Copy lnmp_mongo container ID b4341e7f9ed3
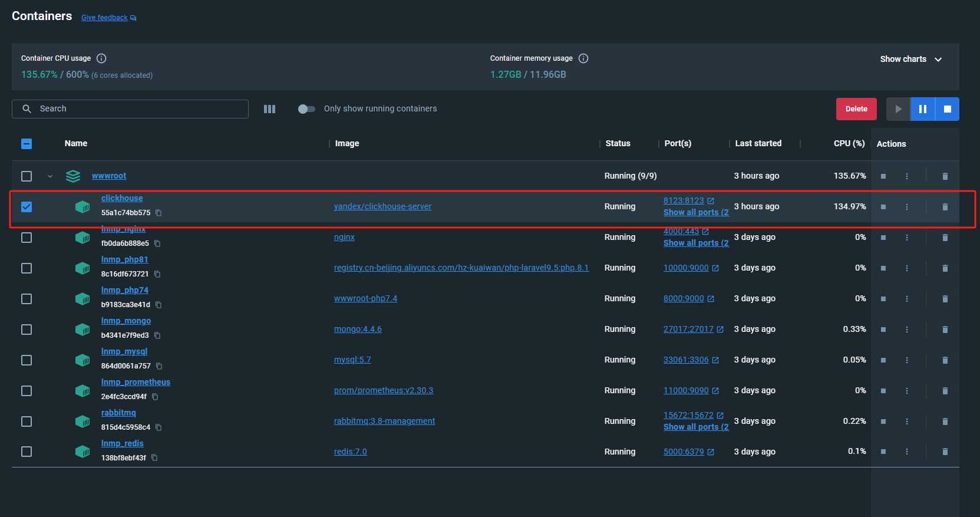The image size is (980, 517). [x=157, y=335]
